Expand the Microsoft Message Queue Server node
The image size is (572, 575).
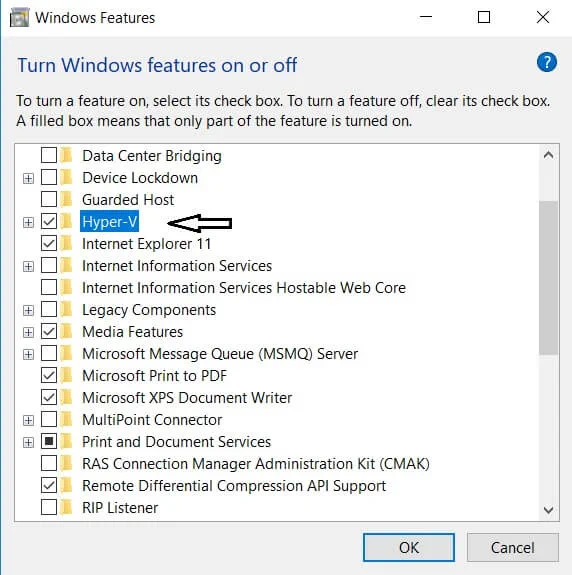[28, 355]
